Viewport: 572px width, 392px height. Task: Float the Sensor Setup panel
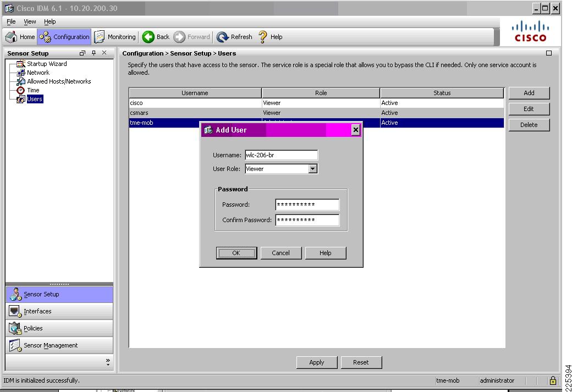pyautogui.click(x=82, y=53)
